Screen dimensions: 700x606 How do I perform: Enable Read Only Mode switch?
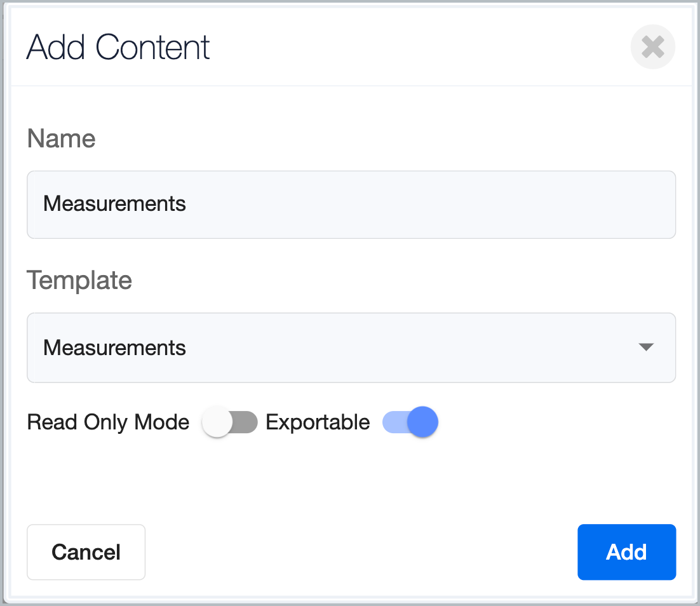pyautogui.click(x=229, y=422)
